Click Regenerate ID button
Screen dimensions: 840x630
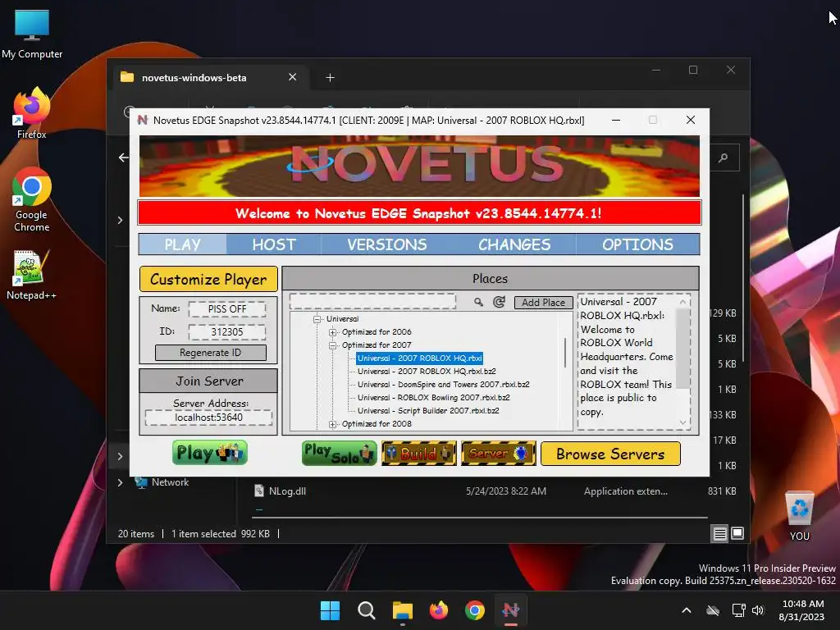point(211,353)
